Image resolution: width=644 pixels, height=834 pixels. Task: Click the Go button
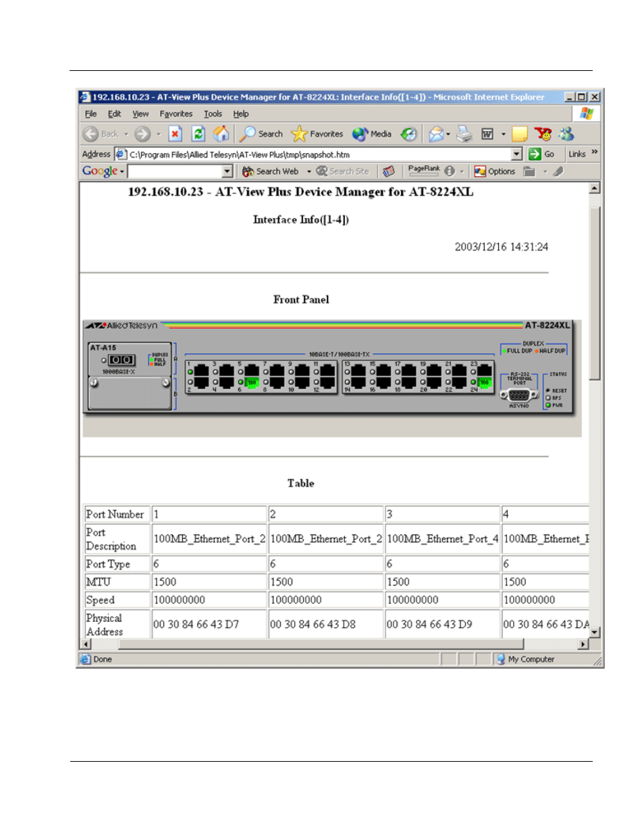pyautogui.click(x=542, y=154)
